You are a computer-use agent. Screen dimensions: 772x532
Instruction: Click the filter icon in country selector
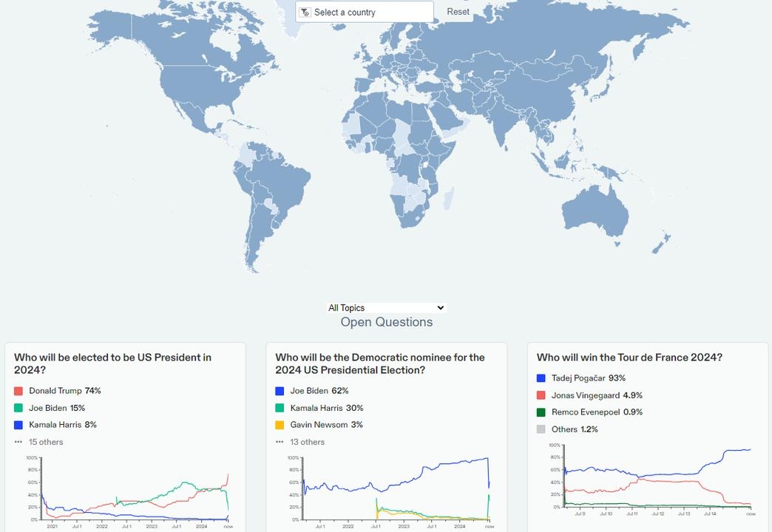pos(305,13)
